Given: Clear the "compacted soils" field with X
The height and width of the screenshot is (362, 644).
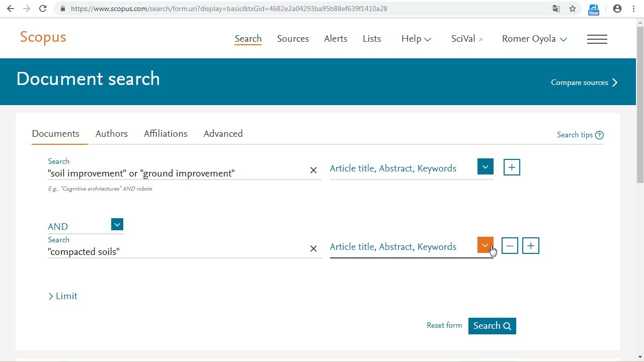Looking at the screenshot, I should [x=313, y=249].
